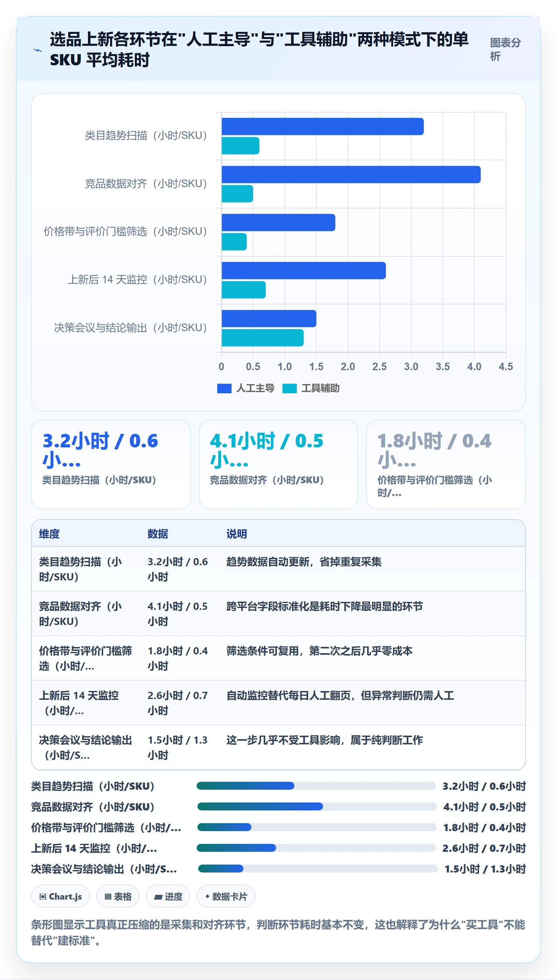Viewport: 557px width, 980px height.
Task: Click the summary paragraph below the tags
Action: tap(278, 932)
